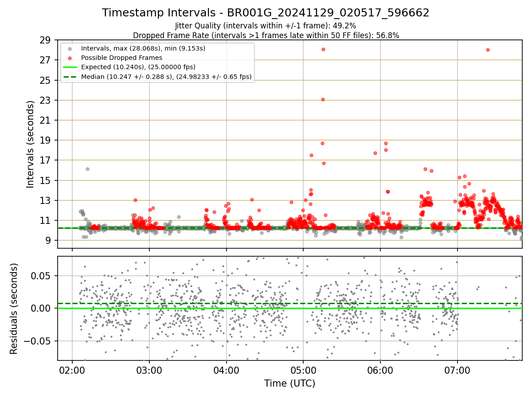The width and height of the screenshot is (532, 399).
Task: Click the red point near 23 s just after 05:00
Action: tap(323, 99)
